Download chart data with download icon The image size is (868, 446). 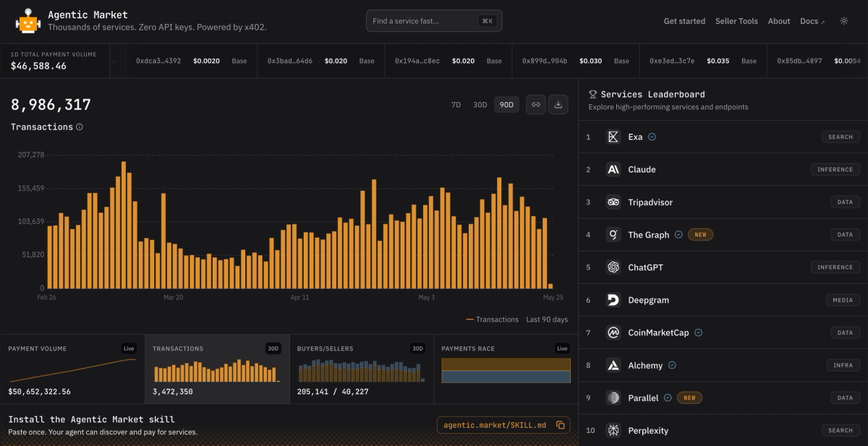pyautogui.click(x=558, y=104)
